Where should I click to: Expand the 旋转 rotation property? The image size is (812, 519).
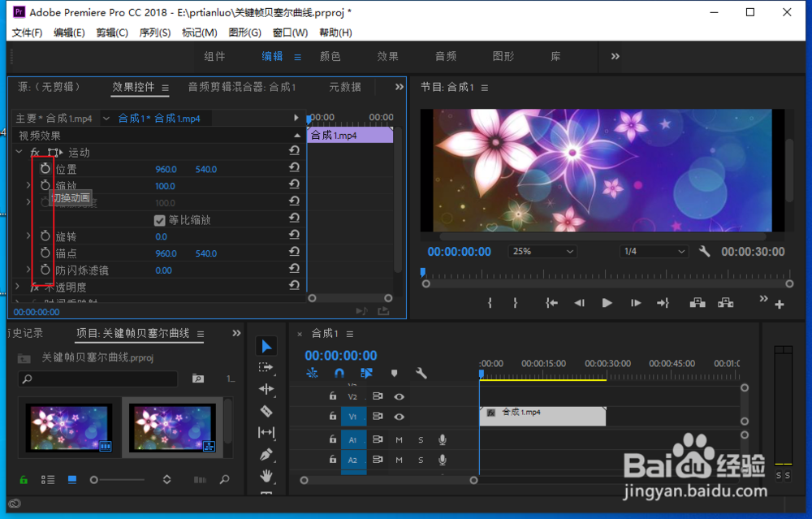(28, 236)
